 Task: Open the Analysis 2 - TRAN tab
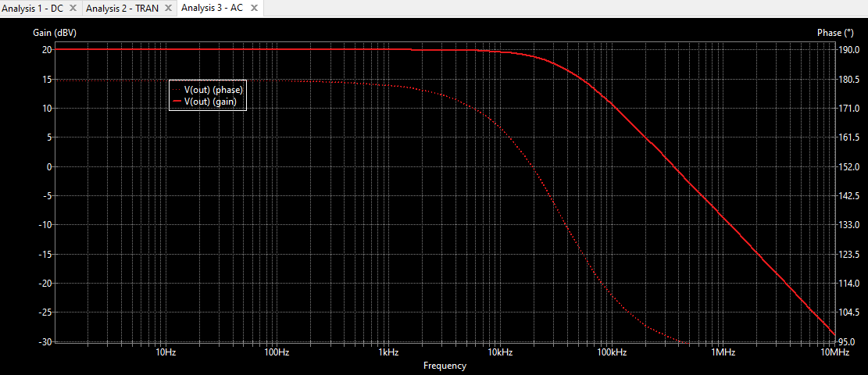coord(122,8)
